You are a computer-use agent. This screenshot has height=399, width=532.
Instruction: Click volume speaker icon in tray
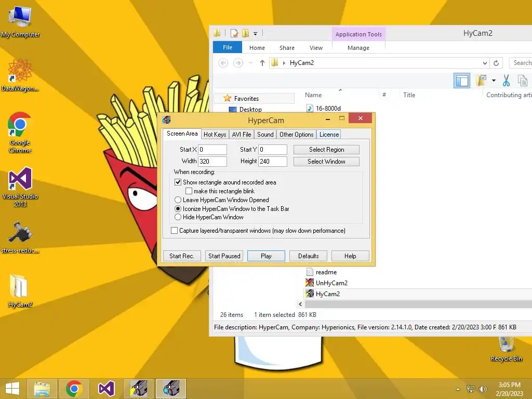483,389
